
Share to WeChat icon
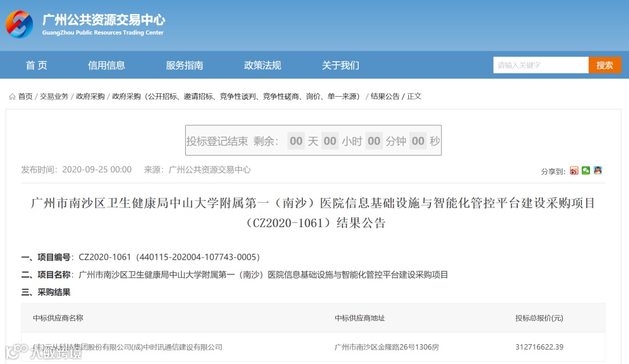click(586, 171)
